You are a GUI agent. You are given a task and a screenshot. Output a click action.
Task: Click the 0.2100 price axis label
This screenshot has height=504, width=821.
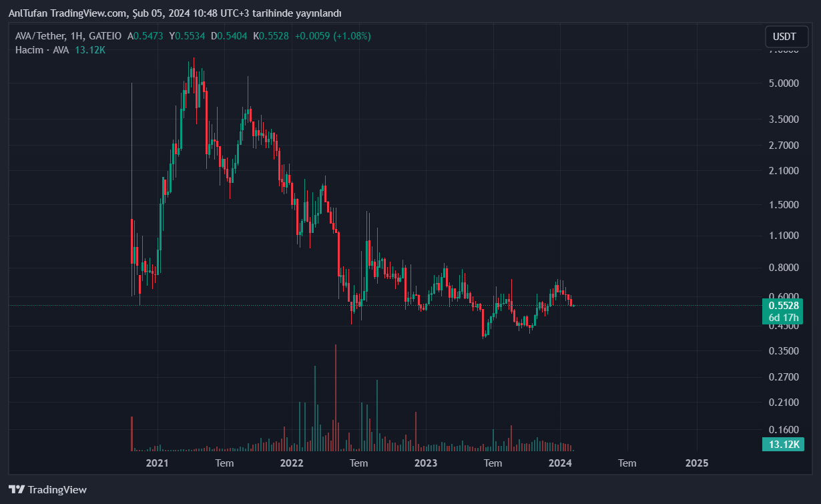coord(784,402)
